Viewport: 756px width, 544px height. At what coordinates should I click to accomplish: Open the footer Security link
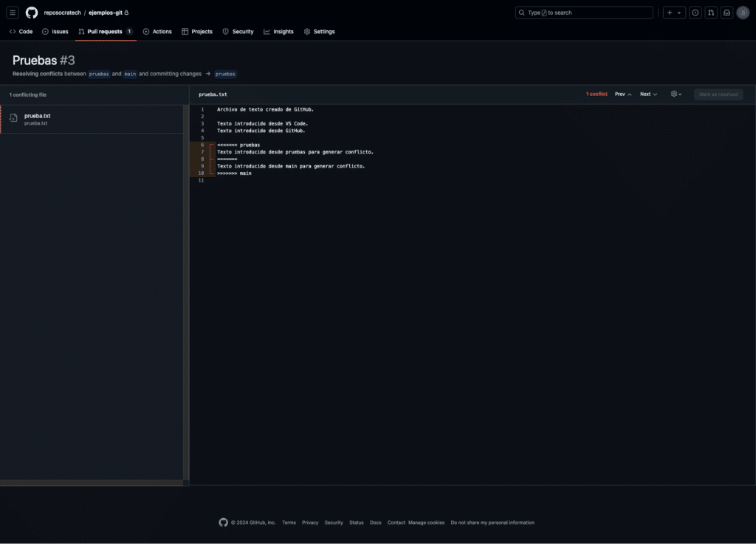tap(334, 523)
